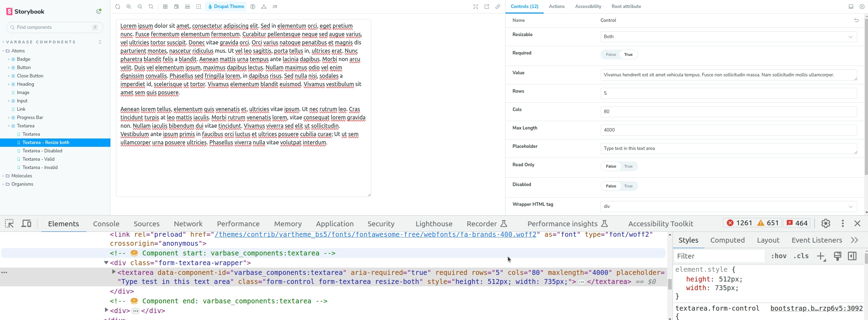This screenshot has height=320, width=868.
Task: Activate DevTools element inspector picker
Action: (x=9, y=224)
